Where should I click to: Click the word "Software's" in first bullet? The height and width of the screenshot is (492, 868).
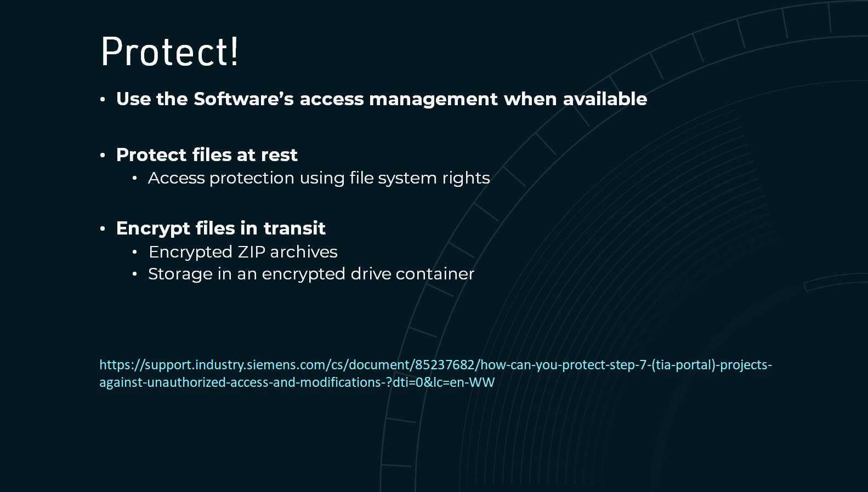(243, 99)
